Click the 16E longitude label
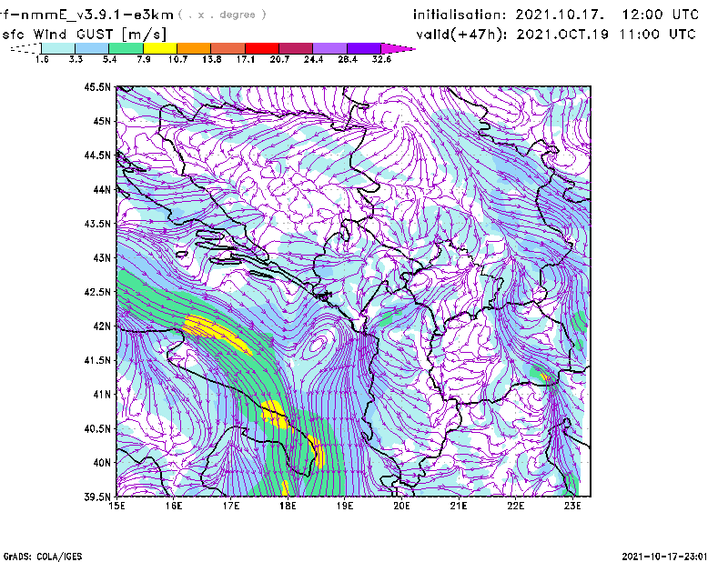 tap(174, 506)
